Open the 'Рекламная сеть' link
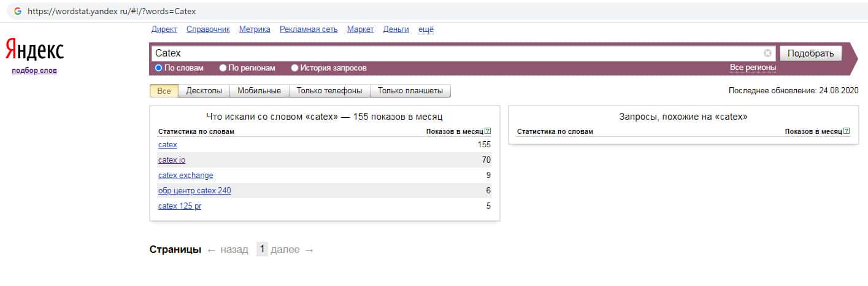Image resolution: width=868 pixels, height=286 pixels. (309, 29)
